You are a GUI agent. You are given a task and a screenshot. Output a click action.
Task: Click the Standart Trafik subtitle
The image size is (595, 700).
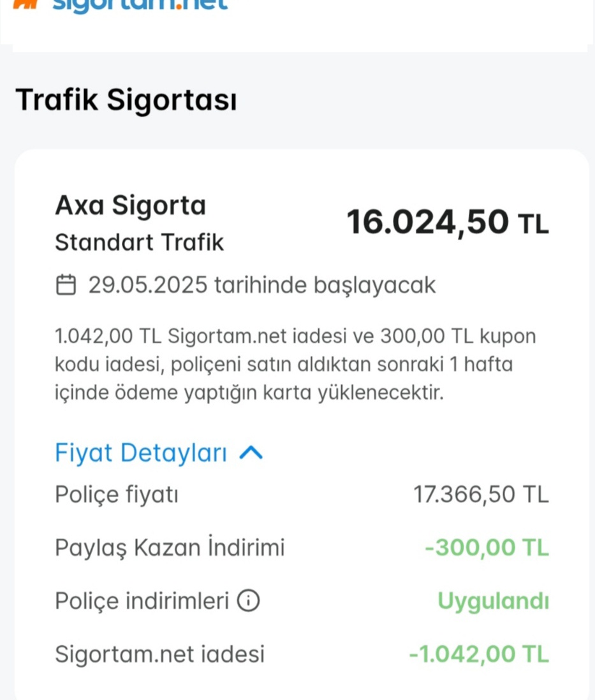coord(140,243)
